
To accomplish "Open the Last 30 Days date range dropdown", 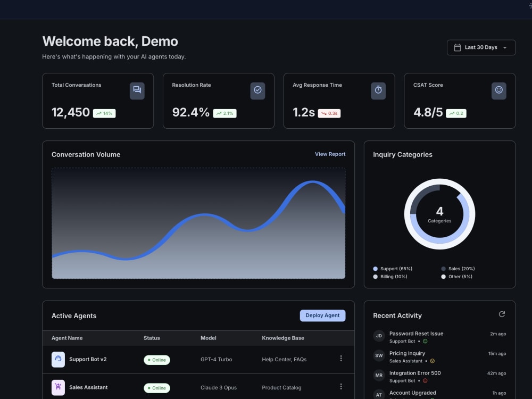I will coord(481,47).
